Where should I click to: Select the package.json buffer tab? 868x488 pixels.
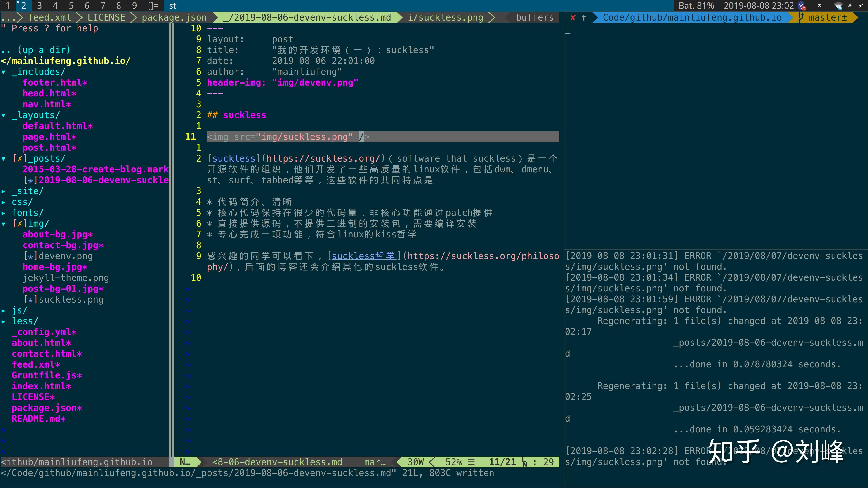tap(174, 18)
